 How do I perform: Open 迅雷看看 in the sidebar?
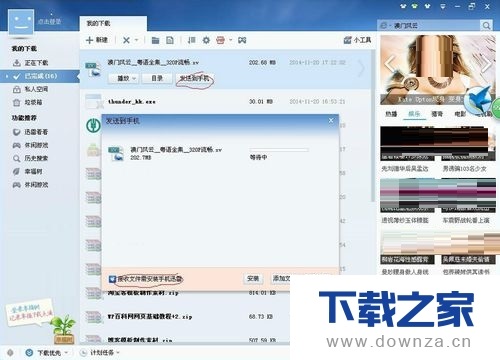[x=31, y=132]
